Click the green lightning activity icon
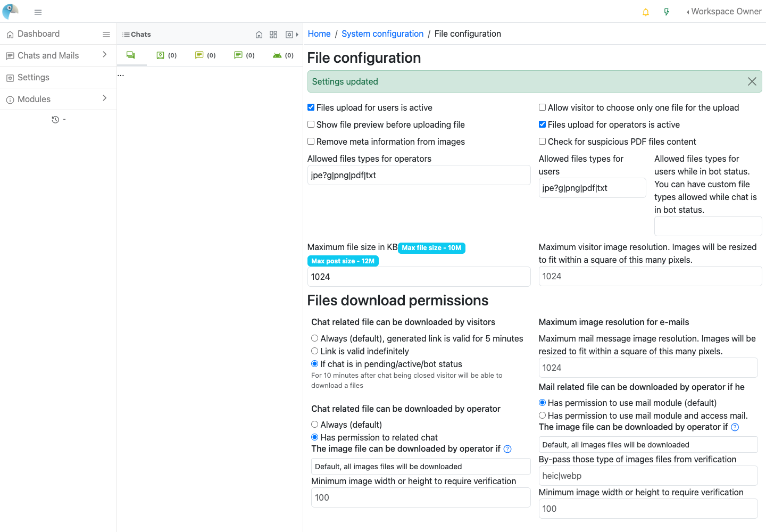766x532 pixels. point(667,12)
